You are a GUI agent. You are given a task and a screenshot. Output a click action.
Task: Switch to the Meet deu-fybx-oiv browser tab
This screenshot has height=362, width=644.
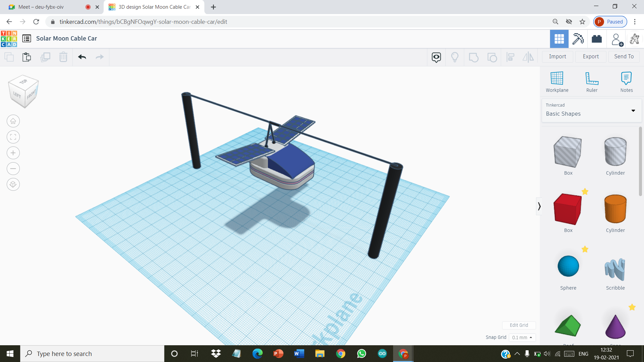point(40,7)
